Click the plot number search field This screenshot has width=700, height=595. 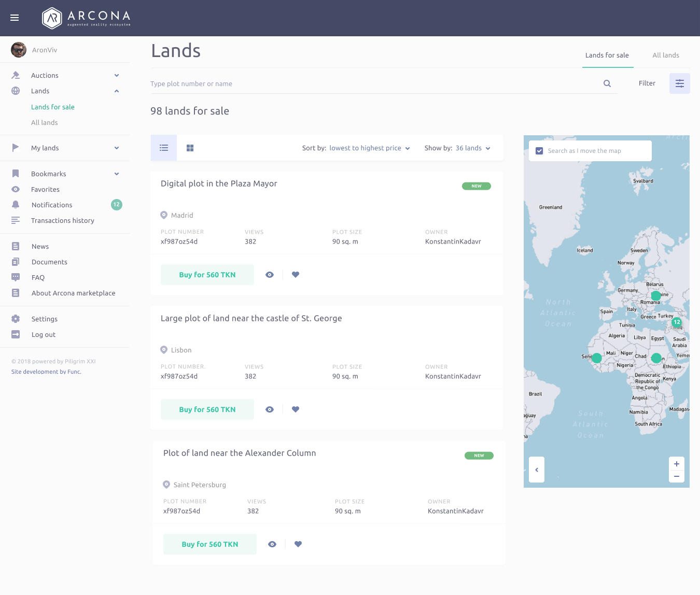(373, 84)
